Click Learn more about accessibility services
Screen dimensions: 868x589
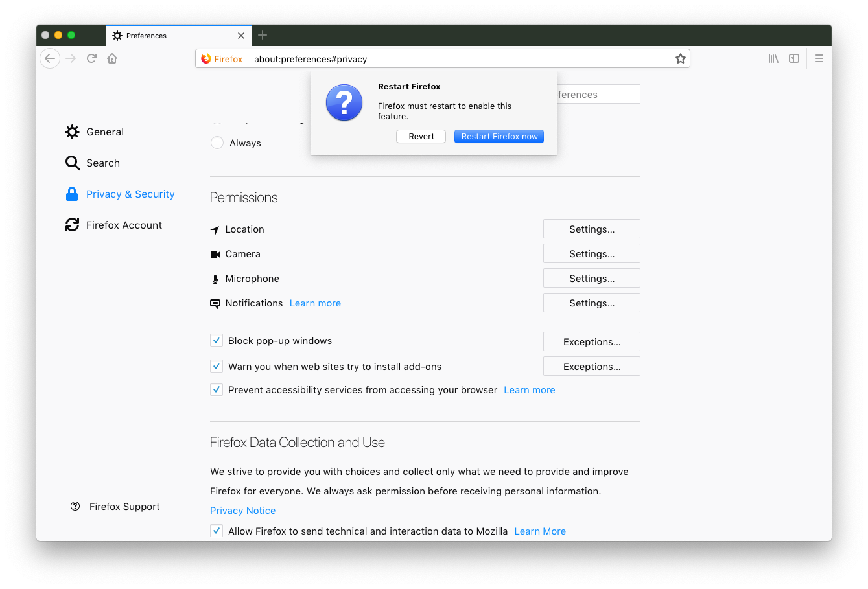pyautogui.click(x=530, y=390)
